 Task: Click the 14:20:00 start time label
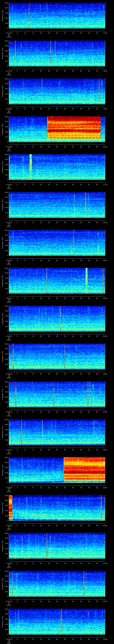click(x=9, y=184)
